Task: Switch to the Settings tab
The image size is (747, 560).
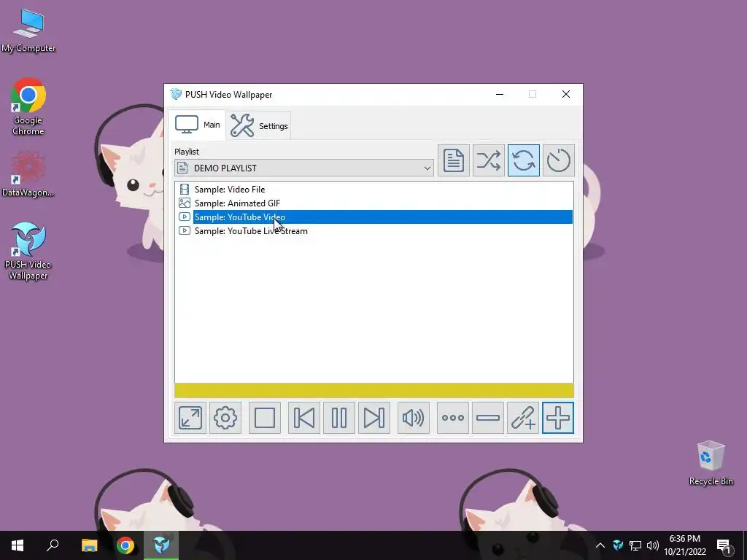Action: (259, 125)
